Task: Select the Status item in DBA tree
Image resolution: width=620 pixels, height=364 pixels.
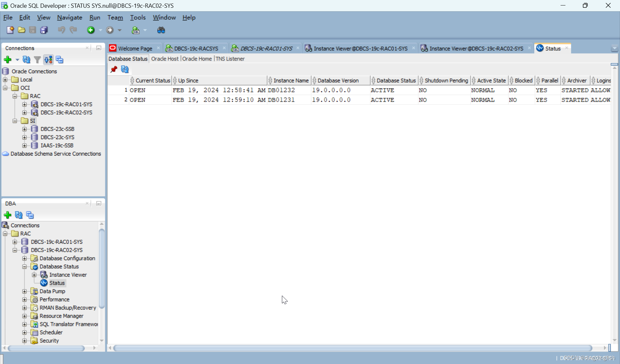Action: (x=57, y=283)
